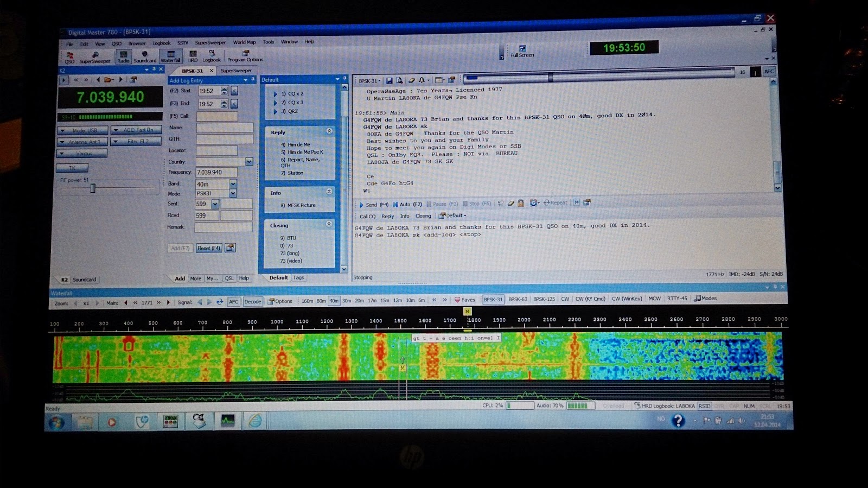Viewport: 868px width, 488px height.
Task: Click the signal refresh arrows icon
Action: pos(220,302)
